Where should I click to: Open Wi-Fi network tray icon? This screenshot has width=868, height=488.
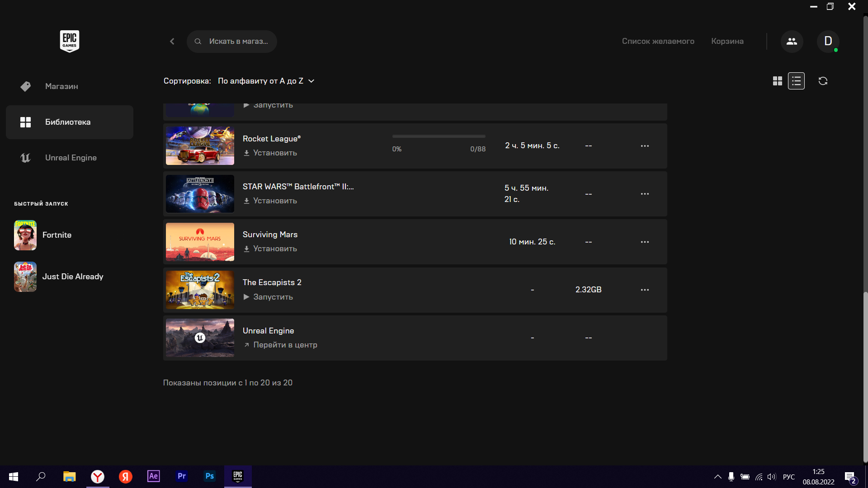click(759, 477)
